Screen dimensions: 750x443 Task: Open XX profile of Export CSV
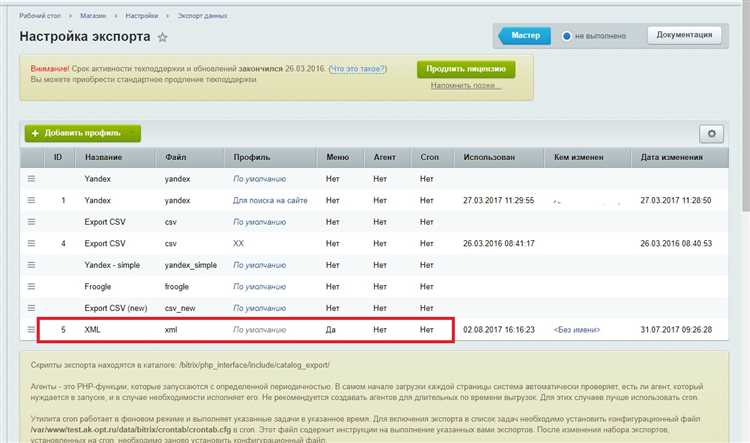click(238, 244)
